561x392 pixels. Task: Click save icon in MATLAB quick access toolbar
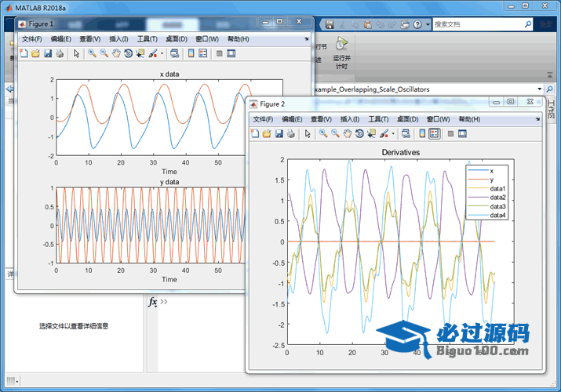[x=330, y=24]
